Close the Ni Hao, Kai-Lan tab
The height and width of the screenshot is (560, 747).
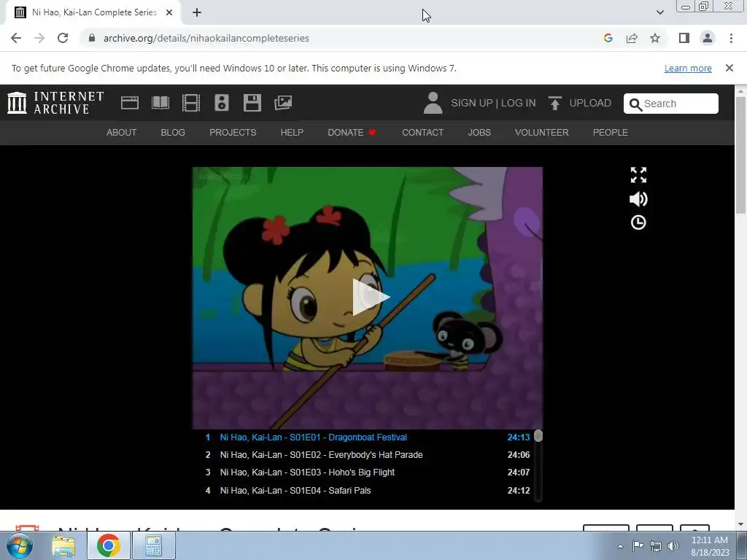click(169, 12)
